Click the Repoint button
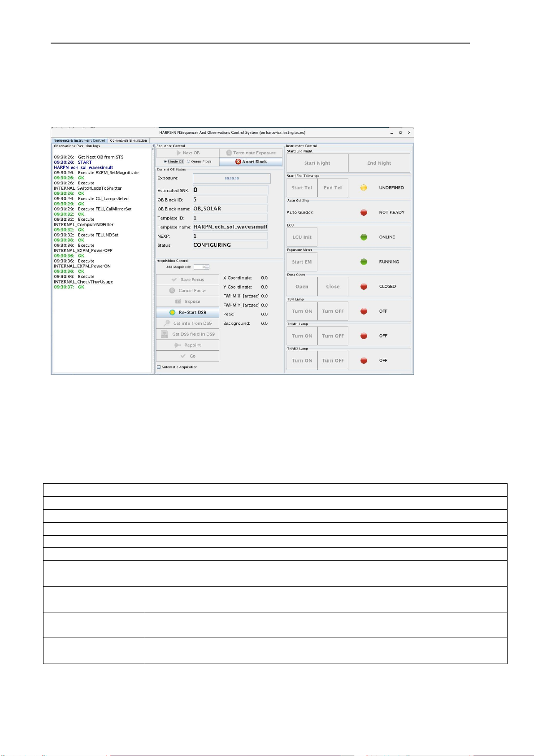 187,345
